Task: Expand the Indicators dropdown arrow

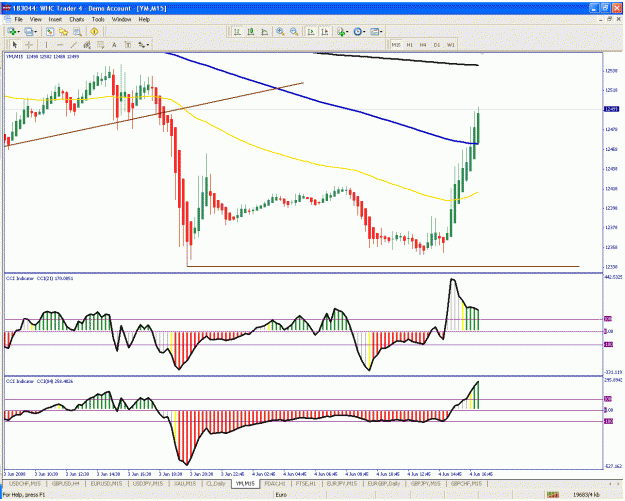Action: (347, 32)
